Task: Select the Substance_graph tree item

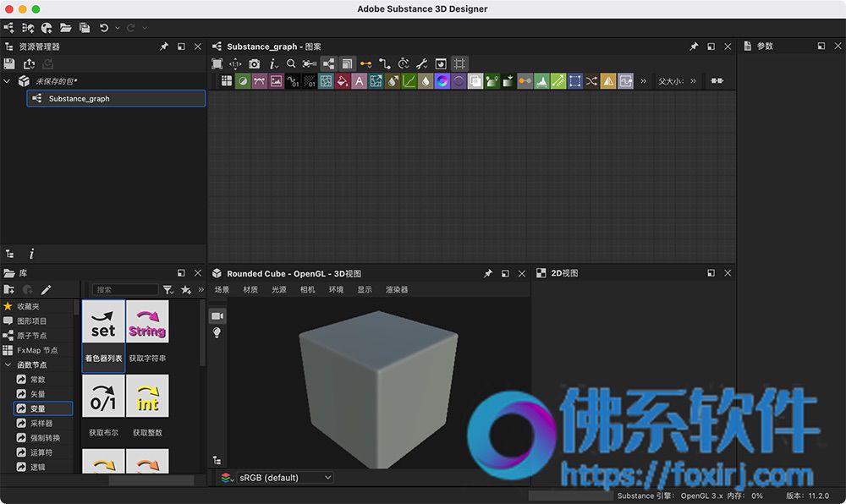Action: point(116,98)
